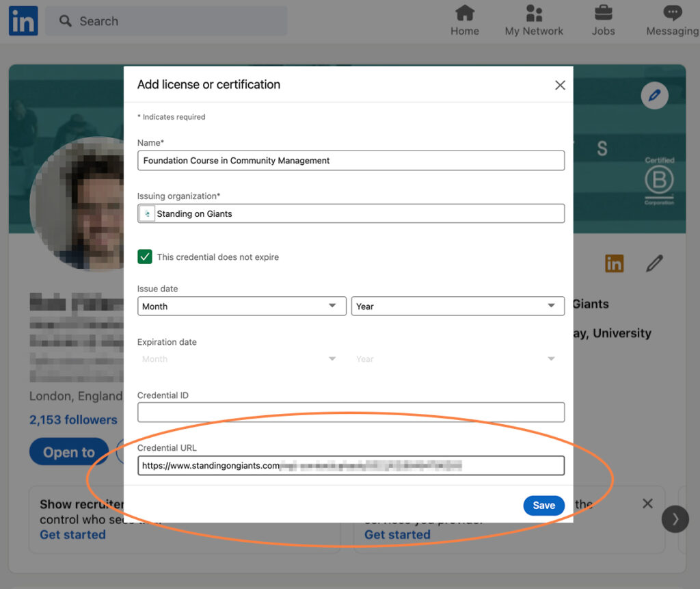Viewport: 700px width, 589px height.
Task: Click the LinkedIn logo
Action: pyautogui.click(x=23, y=21)
